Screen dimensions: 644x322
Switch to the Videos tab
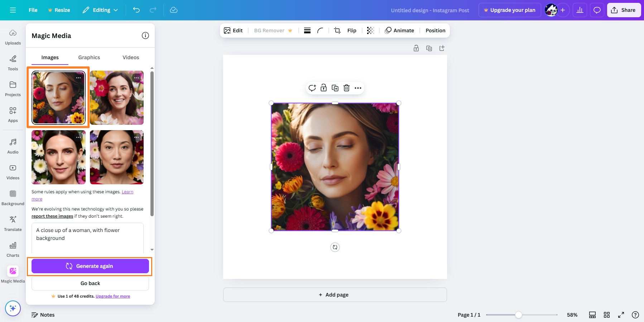coord(131,57)
